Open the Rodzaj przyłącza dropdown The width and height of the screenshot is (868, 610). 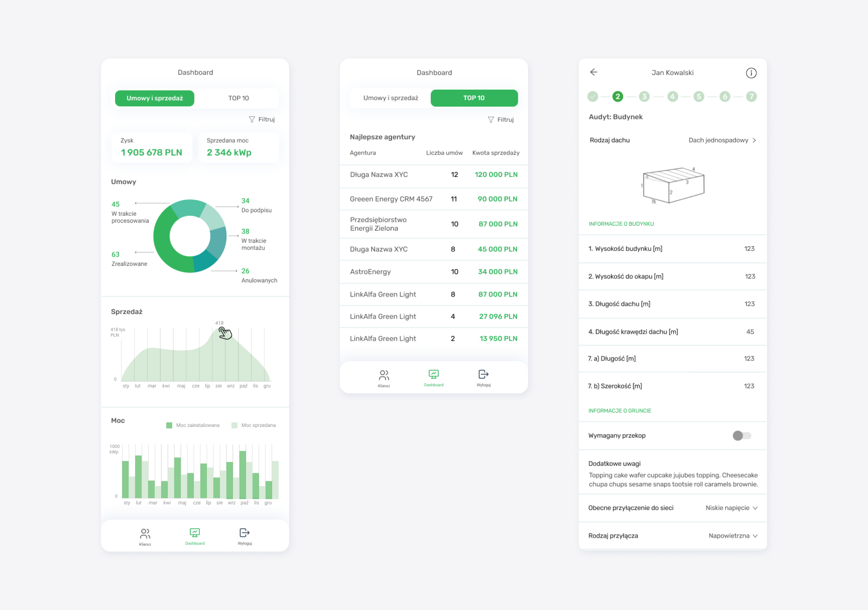[x=733, y=536]
